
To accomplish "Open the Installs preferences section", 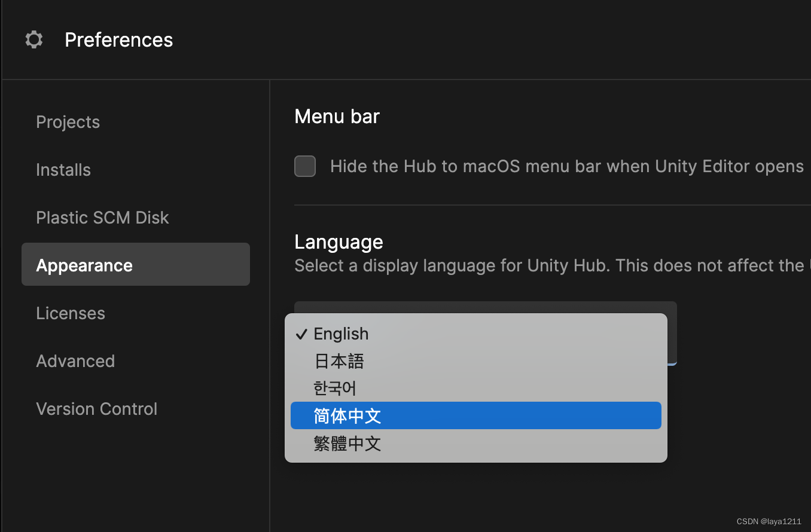I will point(63,170).
